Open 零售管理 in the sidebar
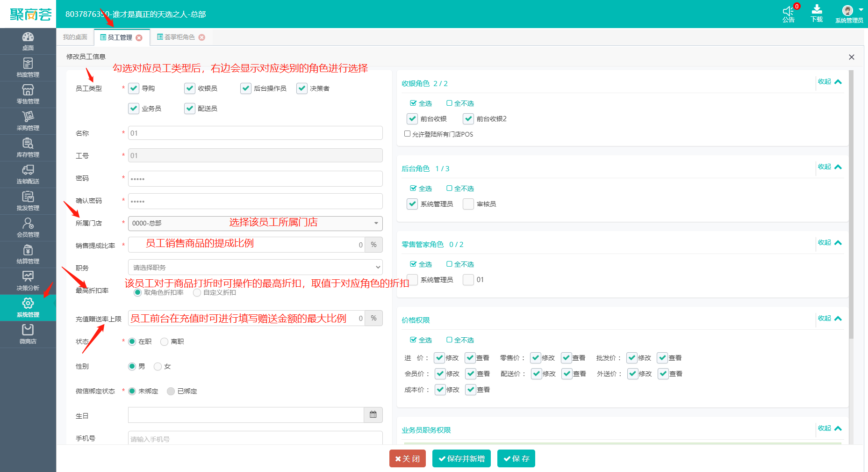The image size is (868, 472). pos(28,94)
